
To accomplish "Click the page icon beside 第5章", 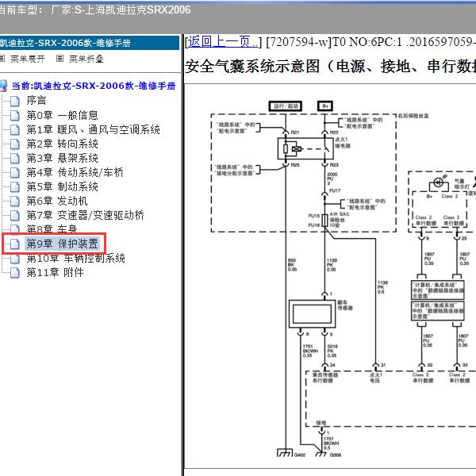I will [x=14, y=187].
